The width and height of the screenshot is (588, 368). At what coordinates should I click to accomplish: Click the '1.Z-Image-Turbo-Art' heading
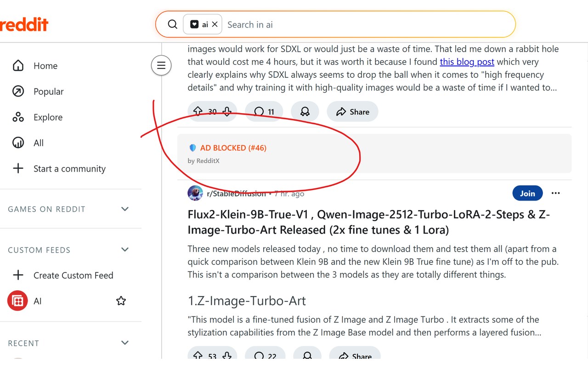(x=247, y=301)
